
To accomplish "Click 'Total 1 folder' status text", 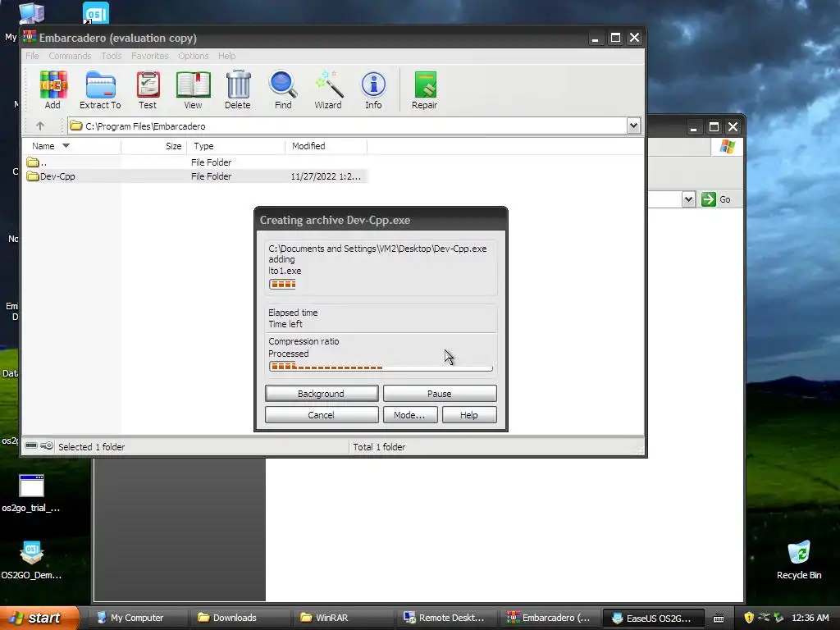I will 379,447.
